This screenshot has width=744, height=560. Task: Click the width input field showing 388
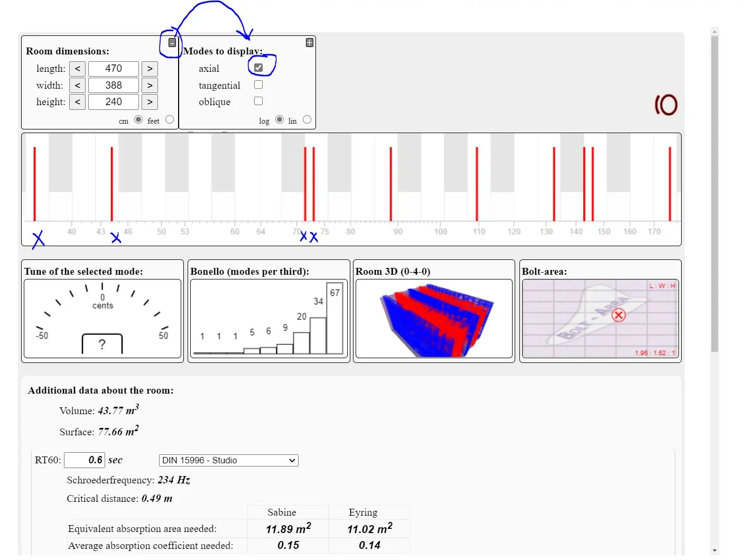(114, 86)
